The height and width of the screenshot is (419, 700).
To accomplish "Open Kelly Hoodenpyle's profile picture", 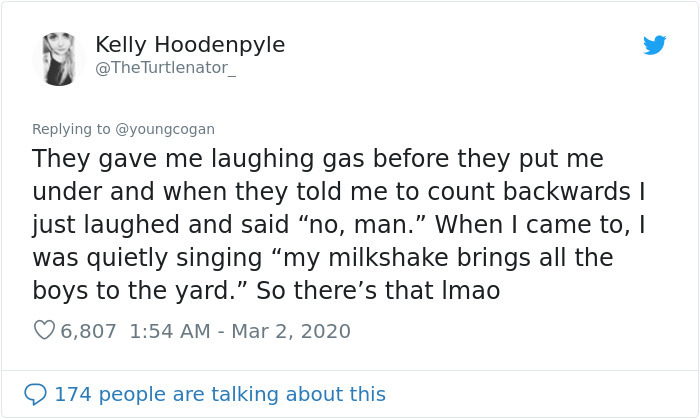I will (x=58, y=58).
